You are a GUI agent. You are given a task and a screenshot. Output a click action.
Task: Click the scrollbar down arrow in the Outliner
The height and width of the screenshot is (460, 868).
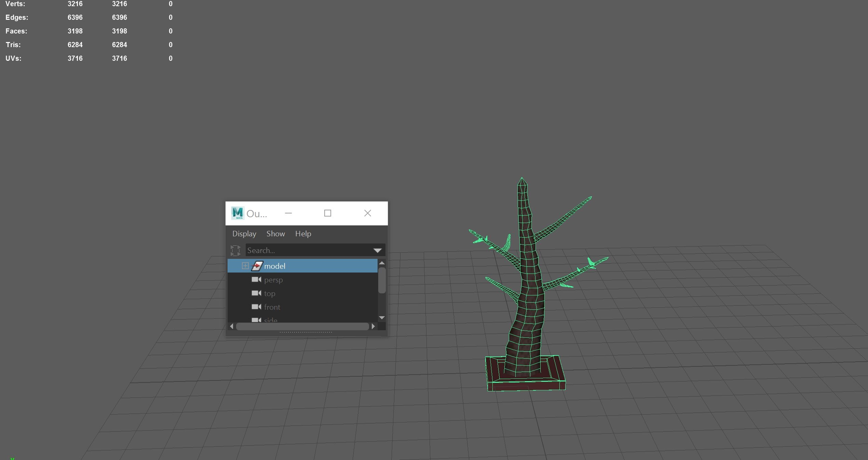(x=382, y=318)
